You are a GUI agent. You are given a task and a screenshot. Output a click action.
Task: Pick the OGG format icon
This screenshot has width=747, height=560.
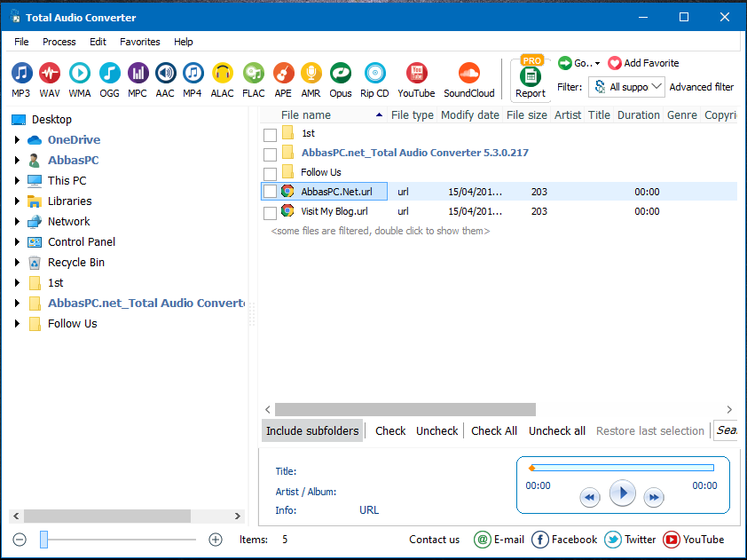(x=110, y=74)
